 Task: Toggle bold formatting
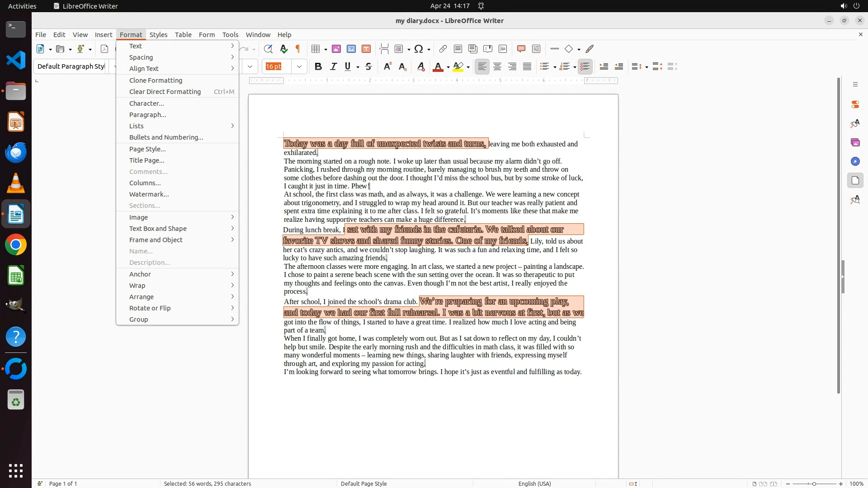click(318, 67)
